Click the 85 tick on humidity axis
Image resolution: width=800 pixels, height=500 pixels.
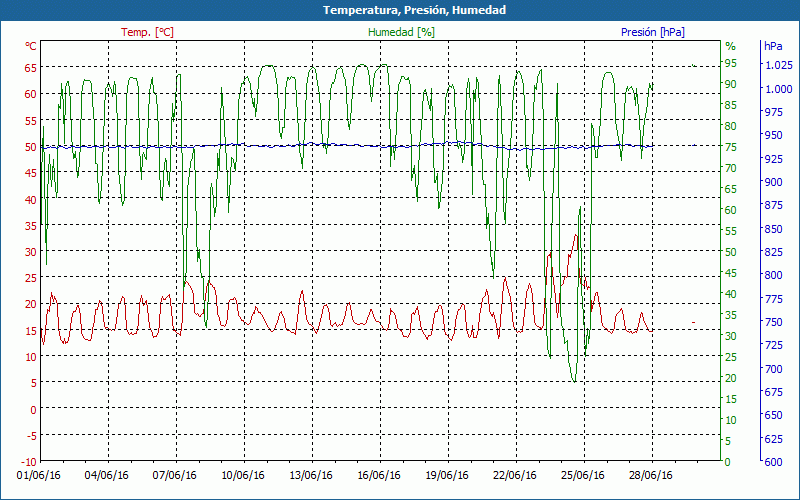[731, 105]
